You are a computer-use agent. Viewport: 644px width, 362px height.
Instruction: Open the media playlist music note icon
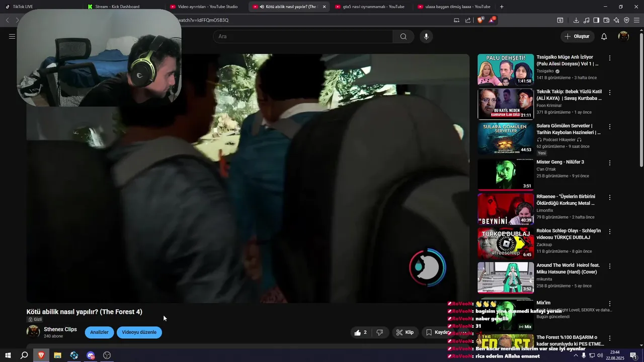click(x=586, y=20)
